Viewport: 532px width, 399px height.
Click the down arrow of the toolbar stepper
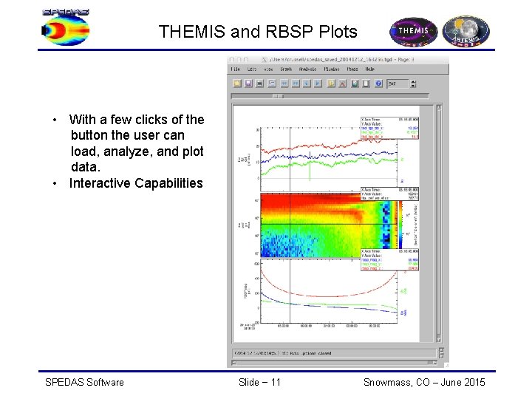413,86
